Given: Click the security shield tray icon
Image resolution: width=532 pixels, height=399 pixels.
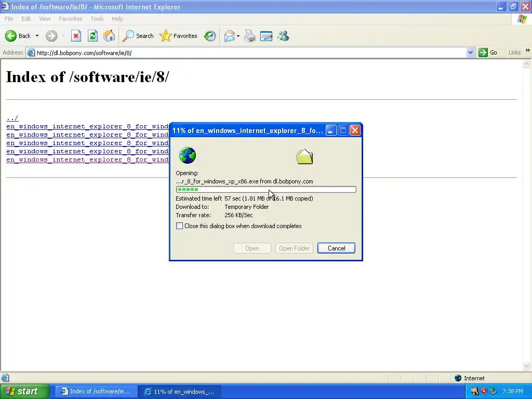Looking at the screenshot, I should click(x=484, y=391).
